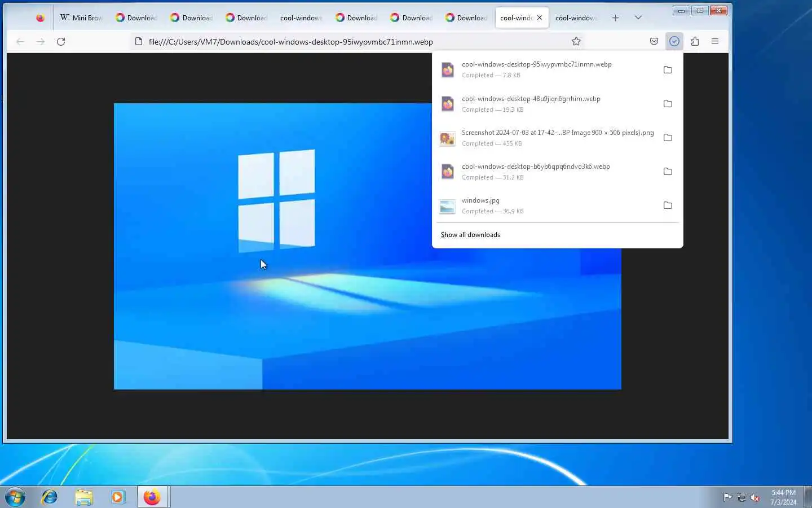Open the Action Center flag icon
812x508 pixels.
[x=727, y=497]
